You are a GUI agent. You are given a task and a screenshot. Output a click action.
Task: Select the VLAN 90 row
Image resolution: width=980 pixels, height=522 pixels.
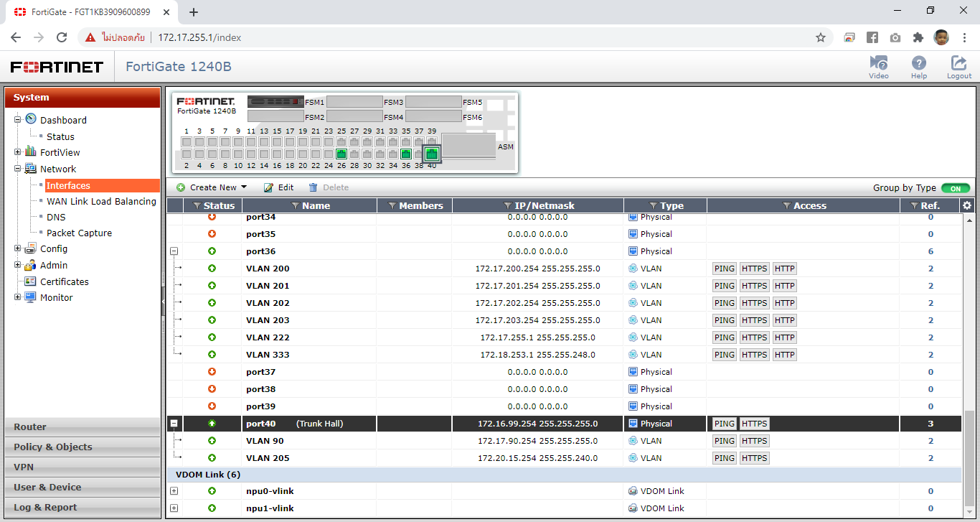(564, 441)
